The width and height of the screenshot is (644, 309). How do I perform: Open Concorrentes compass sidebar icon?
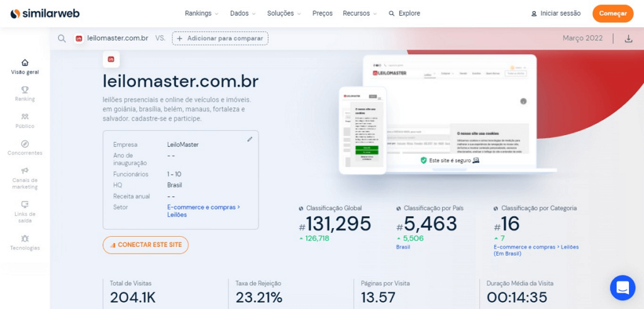point(25,144)
